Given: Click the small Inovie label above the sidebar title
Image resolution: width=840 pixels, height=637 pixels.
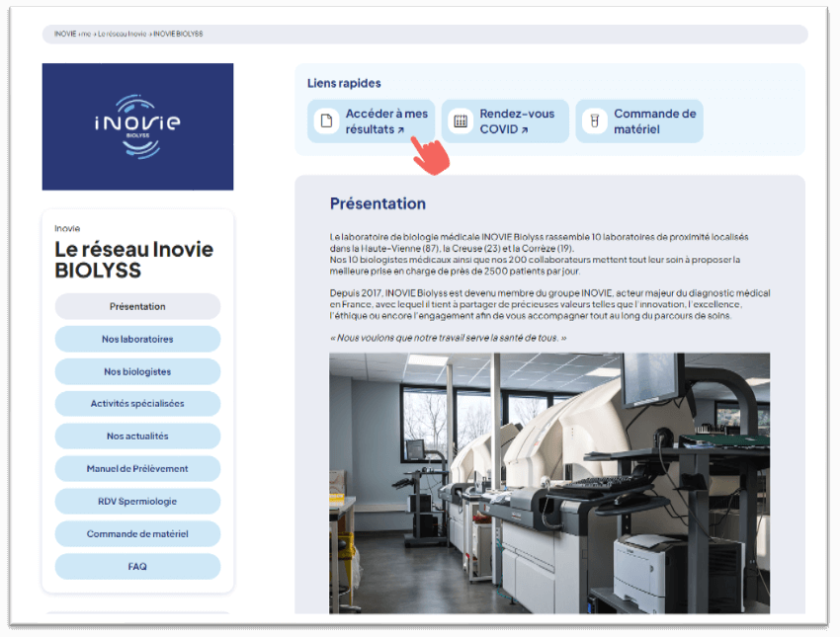Looking at the screenshot, I should (67, 228).
